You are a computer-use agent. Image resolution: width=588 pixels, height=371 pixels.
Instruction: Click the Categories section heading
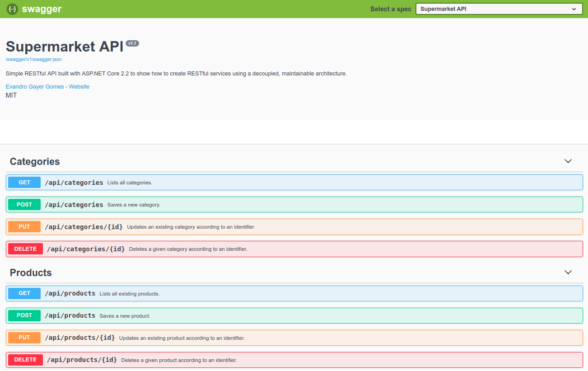[x=35, y=161]
